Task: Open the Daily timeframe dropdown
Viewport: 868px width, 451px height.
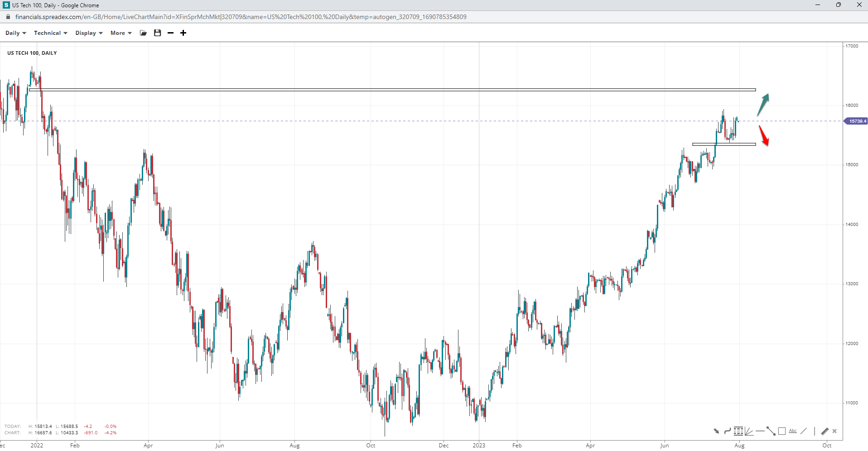Action: coord(16,33)
